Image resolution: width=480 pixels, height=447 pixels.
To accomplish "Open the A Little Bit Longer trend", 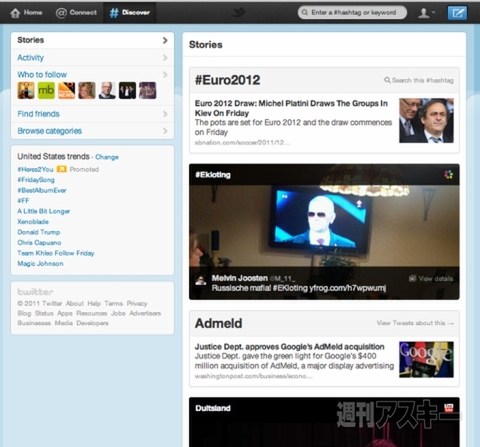I will (44, 211).
